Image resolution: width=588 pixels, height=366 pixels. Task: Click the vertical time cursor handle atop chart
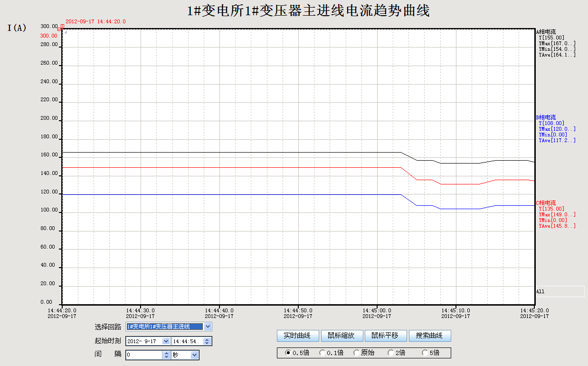click(62, 26)
